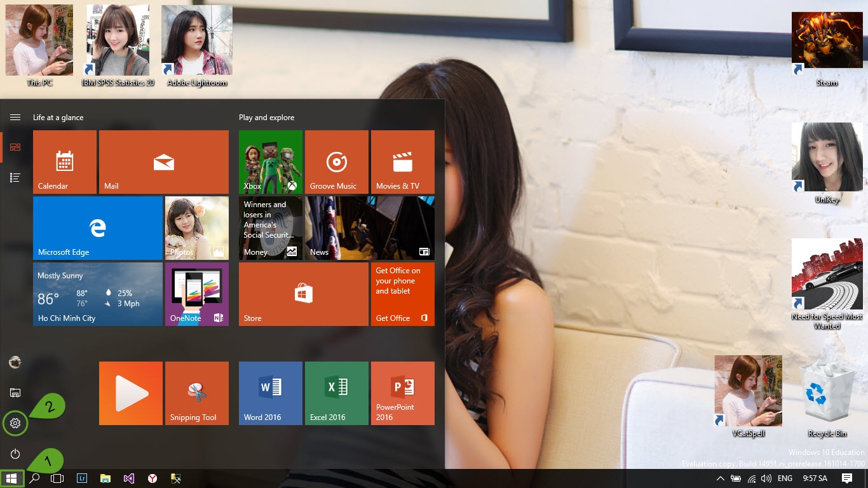This screenshot has width=868, height=488.
Task: Open IBM SPSS Statistics 20
Action: click(x=118, y=39)
